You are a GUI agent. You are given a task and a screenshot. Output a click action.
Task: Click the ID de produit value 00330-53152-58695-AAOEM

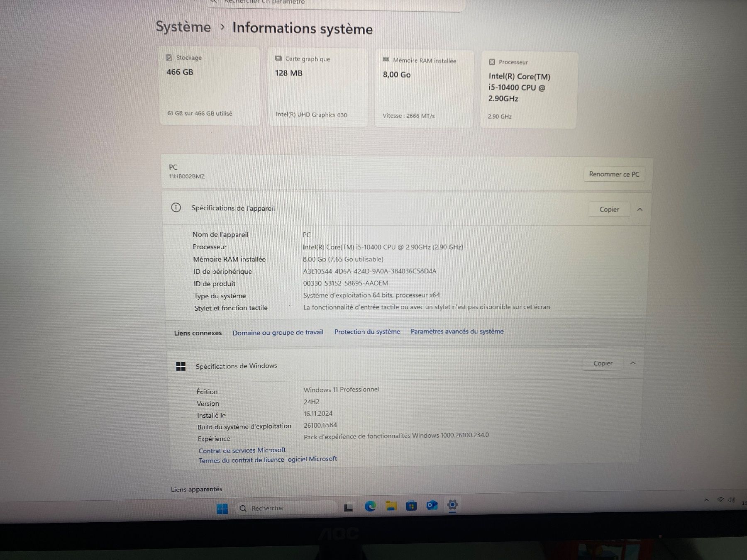click(x=345, y=283)
